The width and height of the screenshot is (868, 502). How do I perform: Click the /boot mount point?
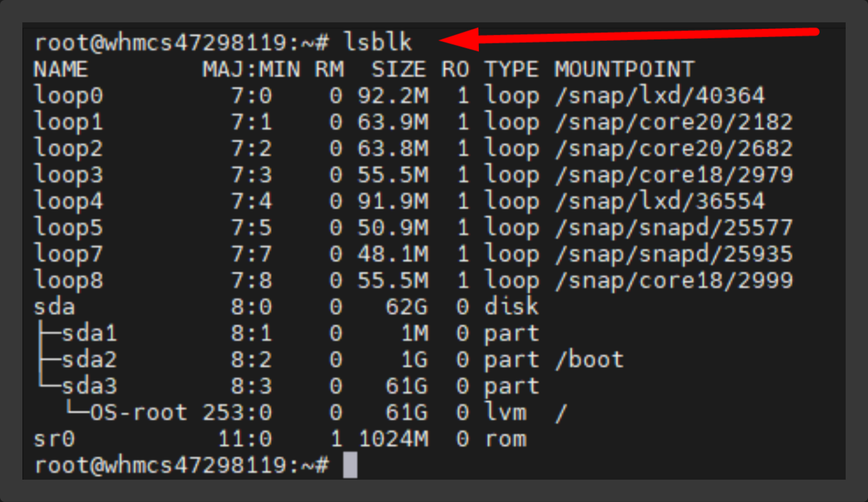(589, 359)
